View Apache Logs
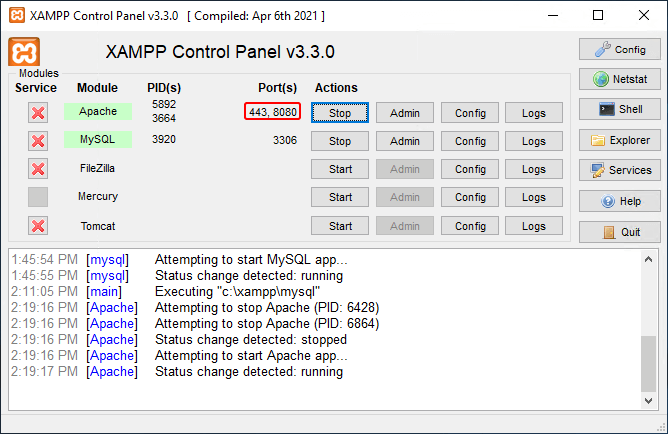 [534, 113]
